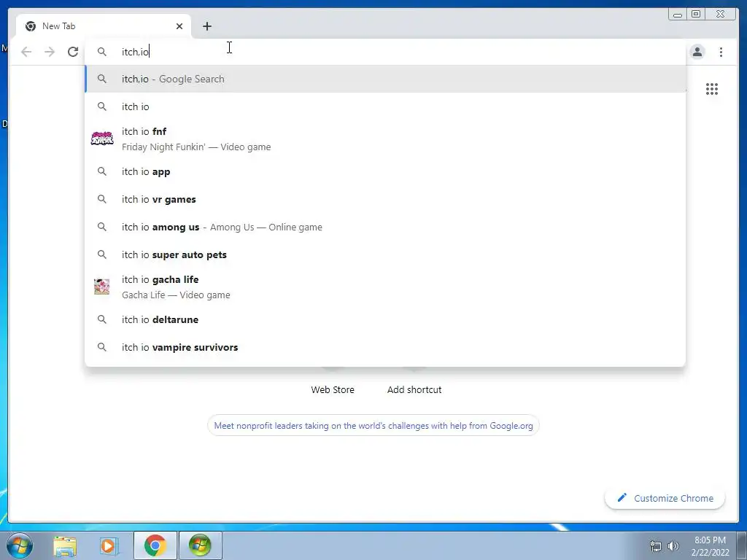Click the magnifier icon in the address bar
The width and height of the screenshot is (747, 560).
click(x=102, y=52)
